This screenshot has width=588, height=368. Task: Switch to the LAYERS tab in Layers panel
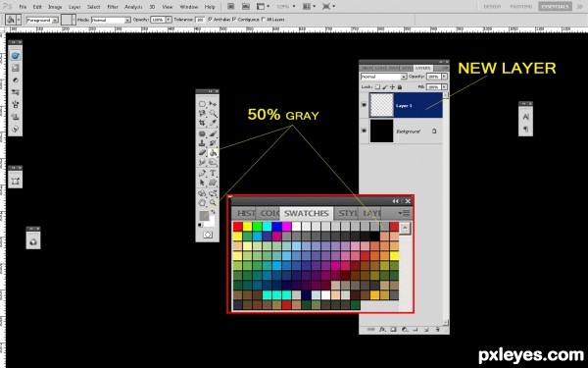423,68
